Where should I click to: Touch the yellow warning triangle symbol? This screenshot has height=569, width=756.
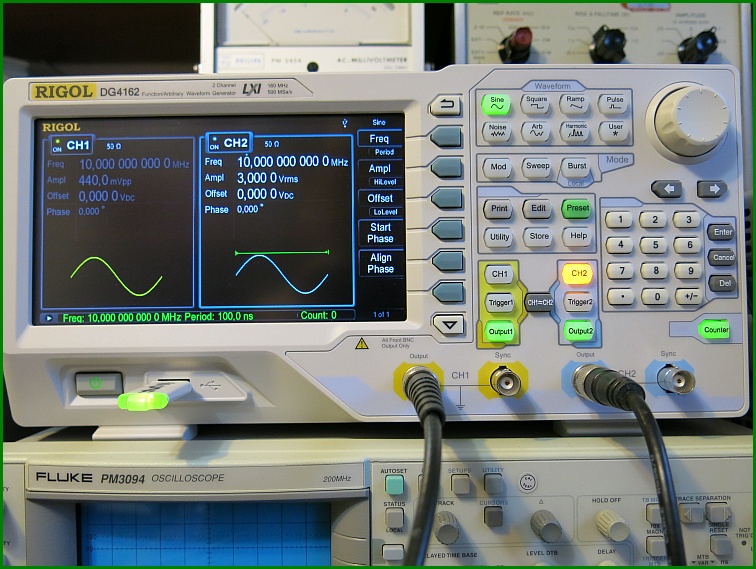(x=362, y=343)
